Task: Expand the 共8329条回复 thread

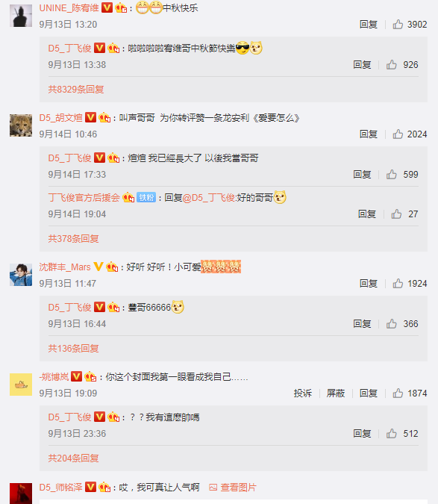Action: [x=76, y=90]
